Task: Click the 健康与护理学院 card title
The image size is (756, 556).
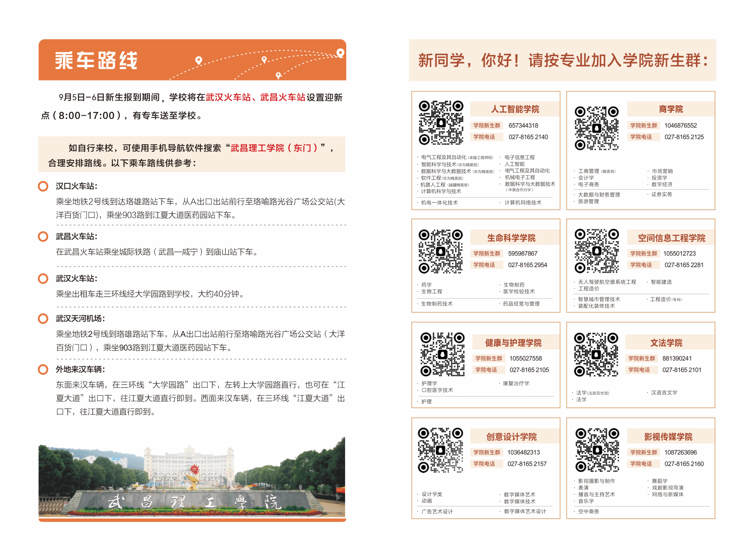Action: click(513, 343)
